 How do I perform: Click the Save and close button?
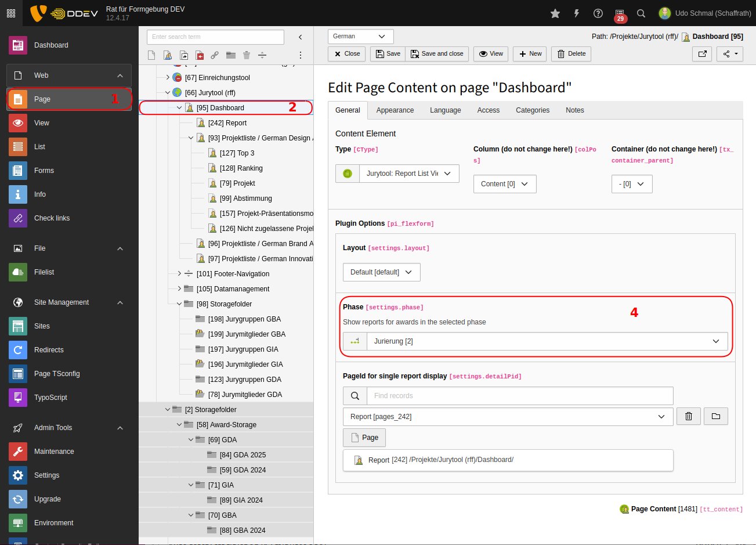437,54
